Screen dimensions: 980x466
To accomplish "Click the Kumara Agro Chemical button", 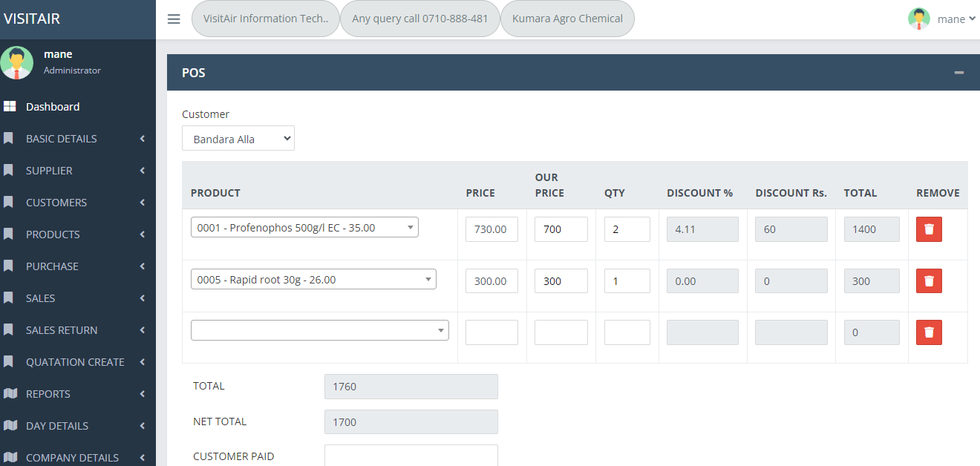I will tap(567, 19).
